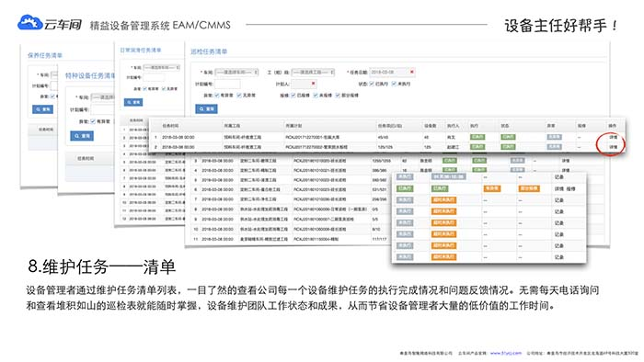
Task: Toggle 无异常 checkbox in 日常润滑任务清单 window
Action: pos(164,88)
